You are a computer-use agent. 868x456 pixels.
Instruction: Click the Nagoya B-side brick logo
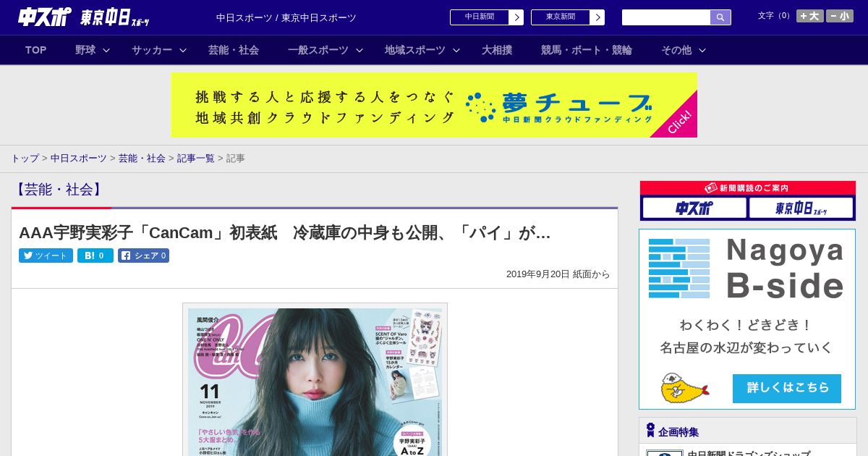pyautogui.click(x=679, y=268)
